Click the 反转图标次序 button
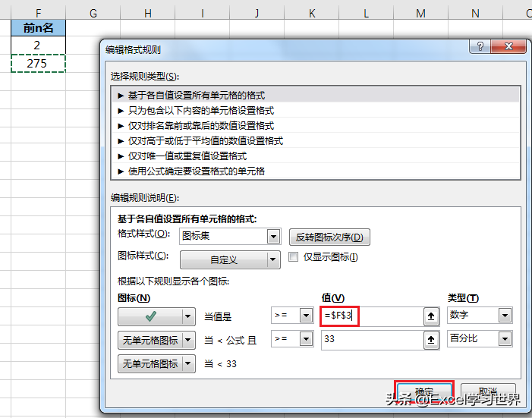Image resolution: width=532 pixels, height=418 pixels. [x=329, y=237]
